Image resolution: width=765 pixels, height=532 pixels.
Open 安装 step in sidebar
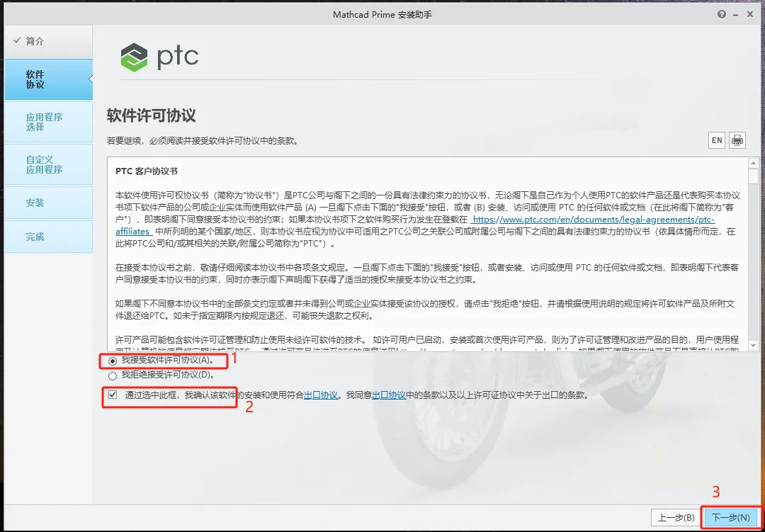tap(48, 203)
